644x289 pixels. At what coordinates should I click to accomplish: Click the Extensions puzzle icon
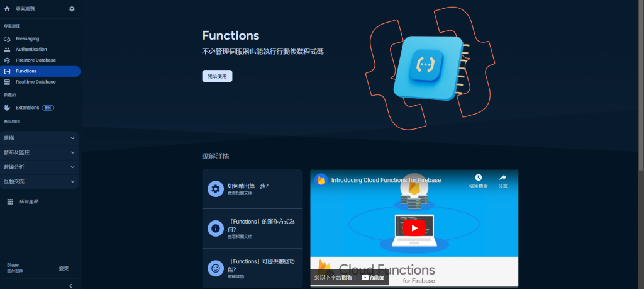click(x=7, y=108)
